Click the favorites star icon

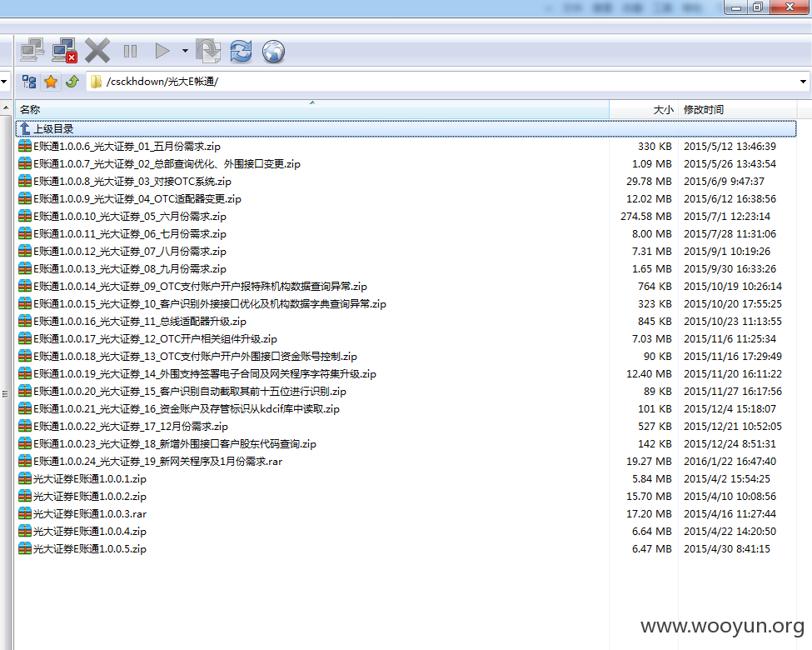point(51,82)
